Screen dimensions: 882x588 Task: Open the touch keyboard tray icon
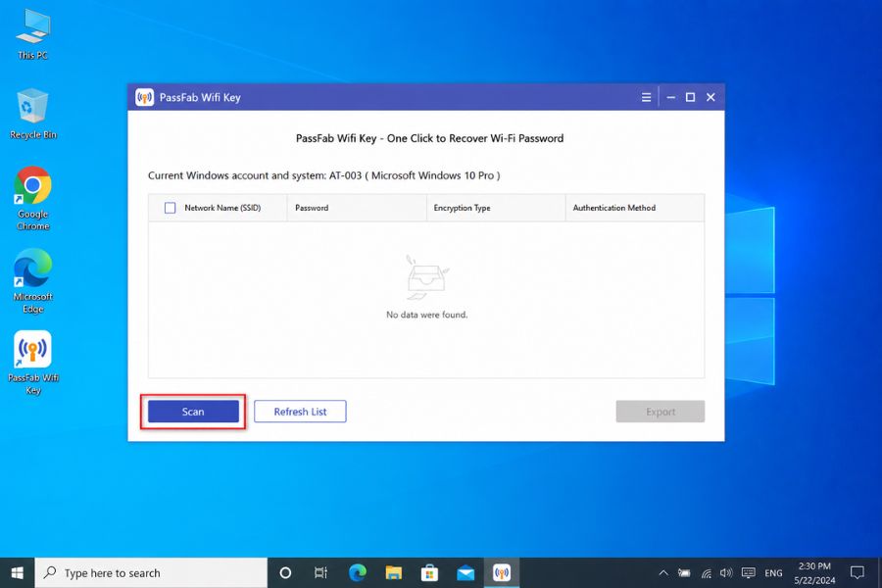[x=748, y=572]
